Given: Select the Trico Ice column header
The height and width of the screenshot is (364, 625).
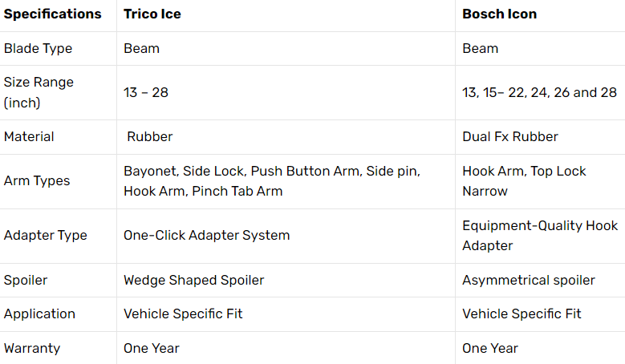Looking at the screenshot, I should pos(152,14).
